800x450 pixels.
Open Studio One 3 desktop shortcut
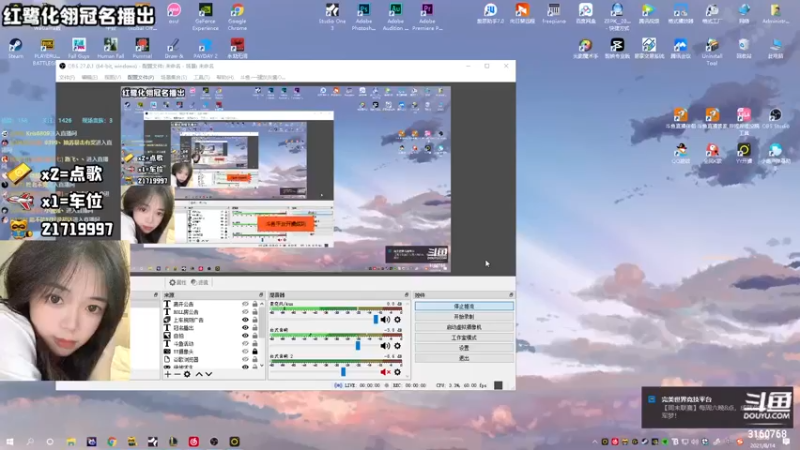(x=332, y=16)
